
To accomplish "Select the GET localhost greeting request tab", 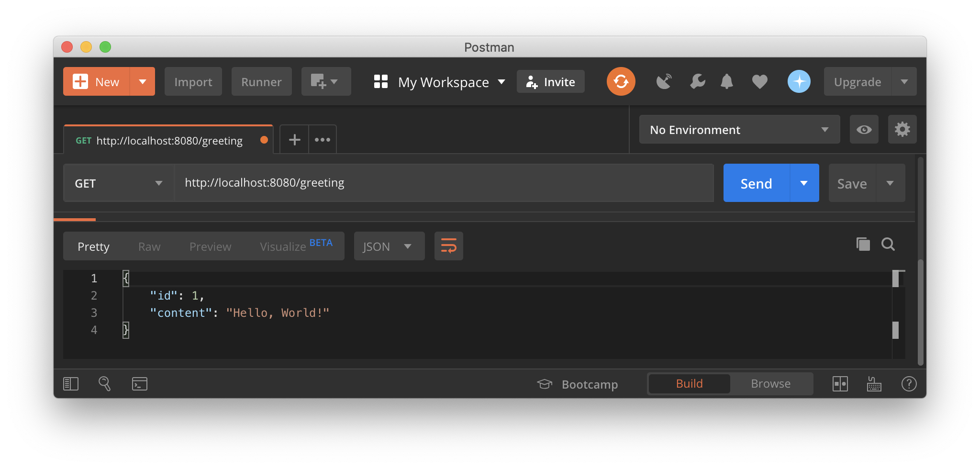I will [168, 140].
